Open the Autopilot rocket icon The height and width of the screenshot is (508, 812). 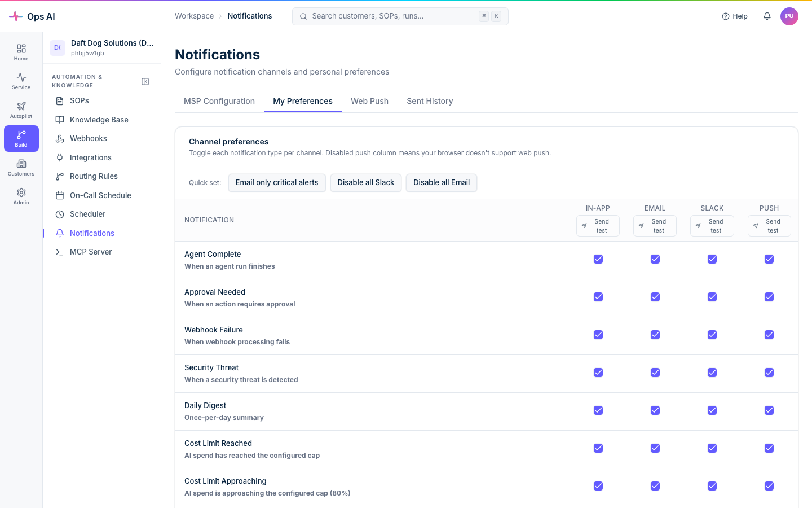click(21, 106)
